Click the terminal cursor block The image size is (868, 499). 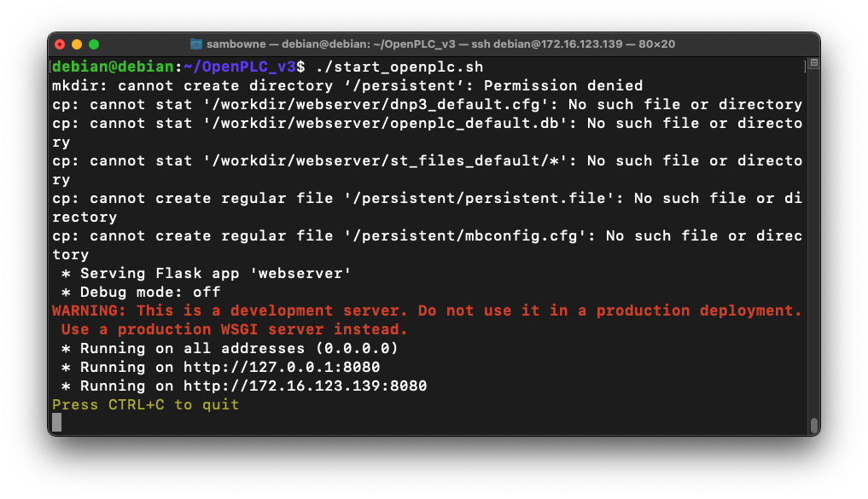56,422
